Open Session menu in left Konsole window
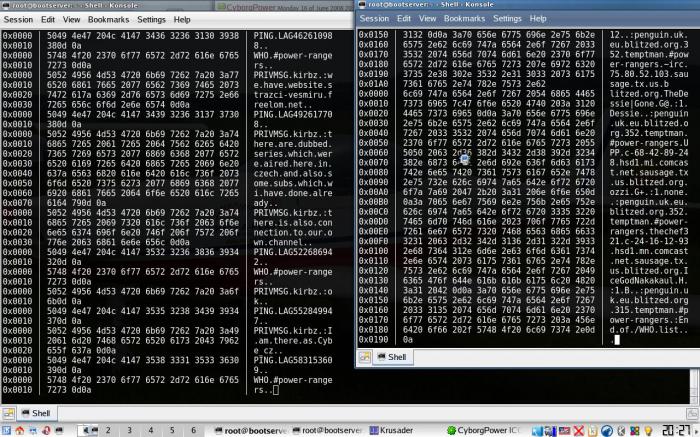The width and height of the screenshot is (700, 437). [18, 20]
